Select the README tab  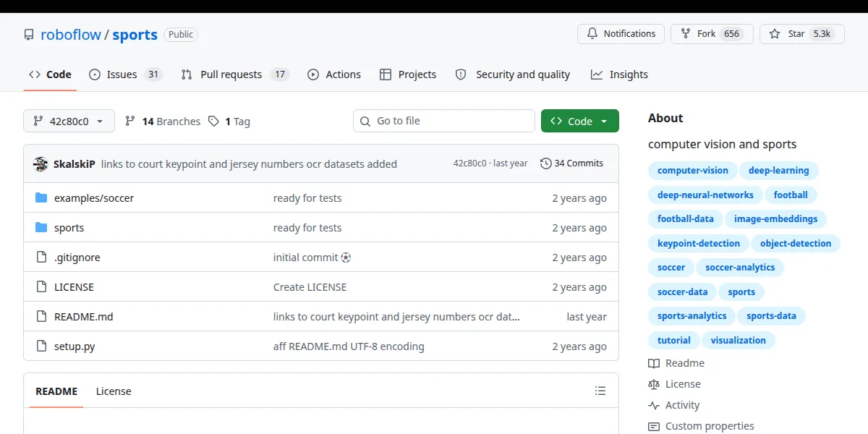(x=56, y=391)
